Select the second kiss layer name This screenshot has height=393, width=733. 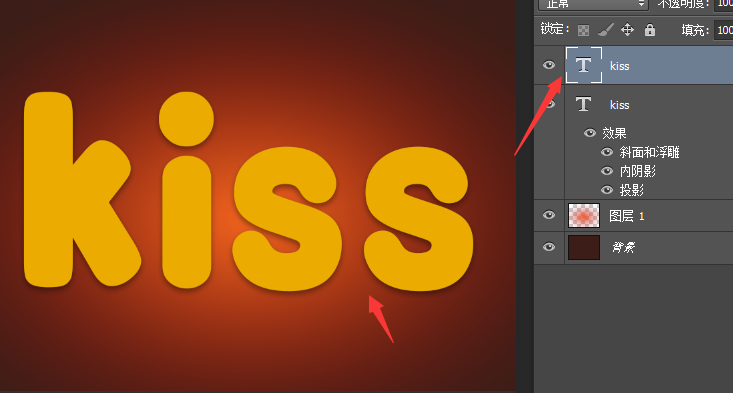pyautogui.click(x=619, y=105)
